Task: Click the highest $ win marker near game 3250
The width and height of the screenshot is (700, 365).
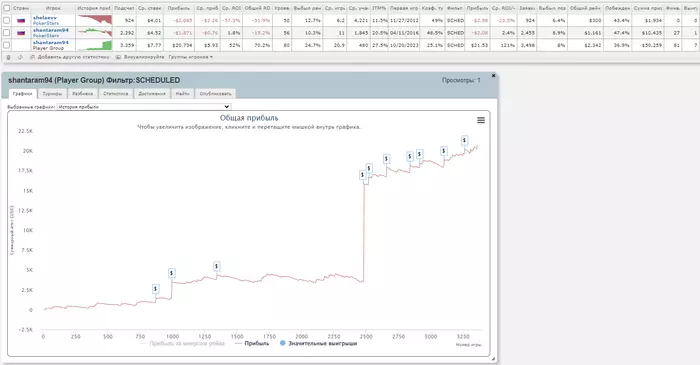Action: pos(464,141)
